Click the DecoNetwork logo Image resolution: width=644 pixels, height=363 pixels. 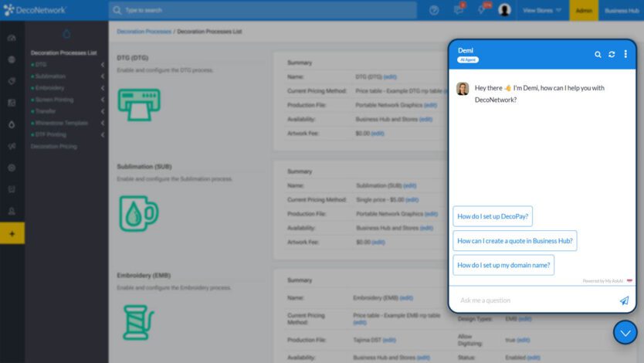tap(35, 10)
